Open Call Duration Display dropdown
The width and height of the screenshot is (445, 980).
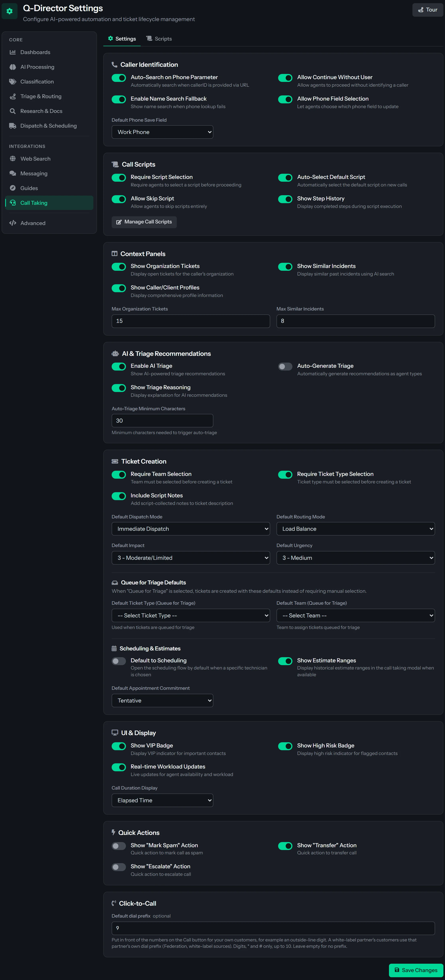163,800
